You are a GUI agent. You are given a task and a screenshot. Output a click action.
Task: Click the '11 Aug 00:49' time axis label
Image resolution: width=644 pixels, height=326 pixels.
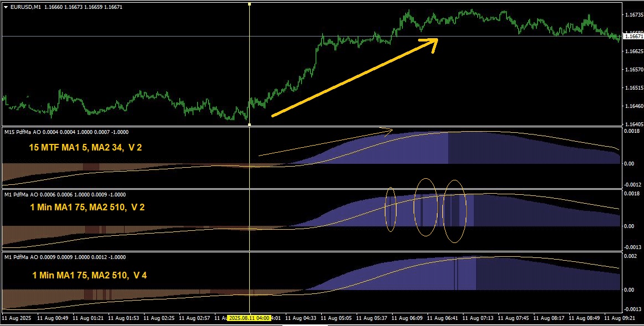pyautogui.click(x=52, y=318)
